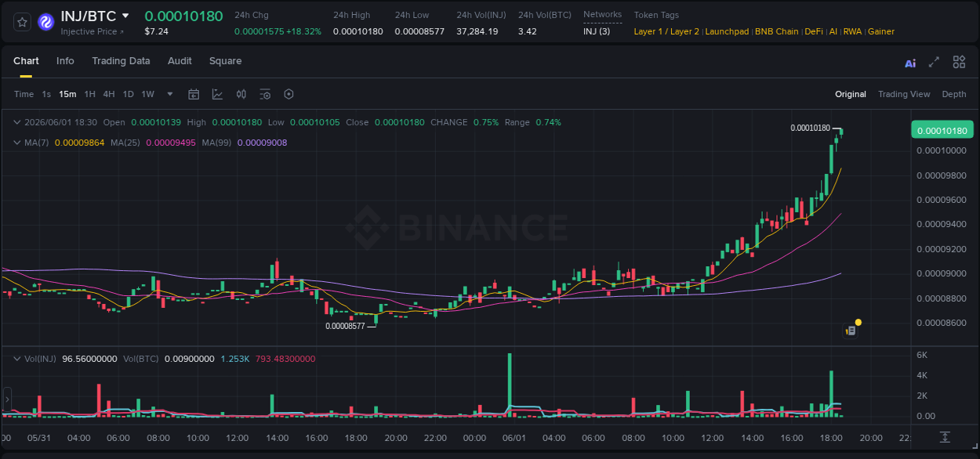Switch to the Audit tab
Image resolution: width=980 pixels, height=459 pixels.
tap(180, 61)
